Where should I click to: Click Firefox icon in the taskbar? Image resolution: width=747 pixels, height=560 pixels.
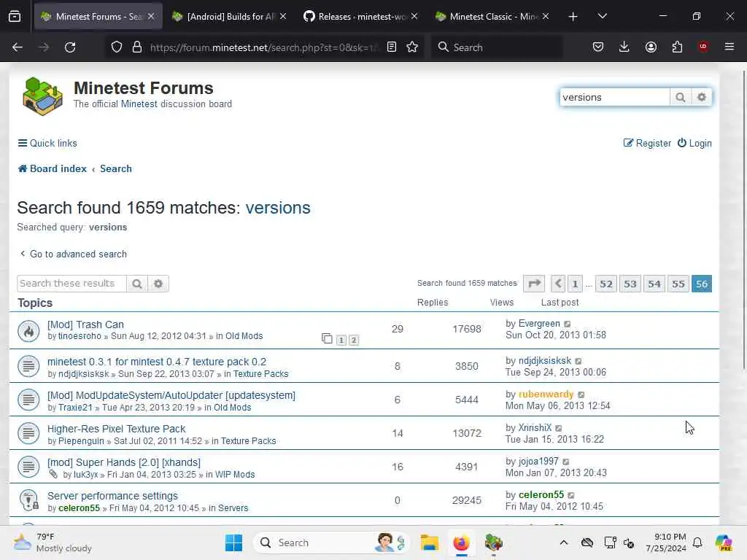[x=461, y=542]
